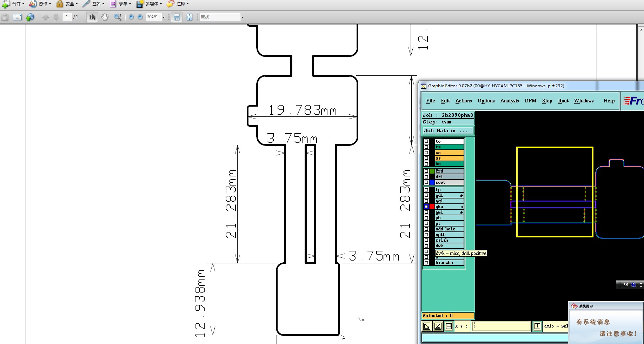Click the angle measurement icon beside X Y
The image size is (644, 344).
click(438, 326)
